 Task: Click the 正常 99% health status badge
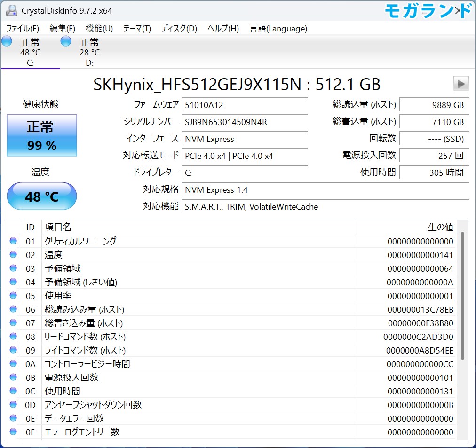41,135
